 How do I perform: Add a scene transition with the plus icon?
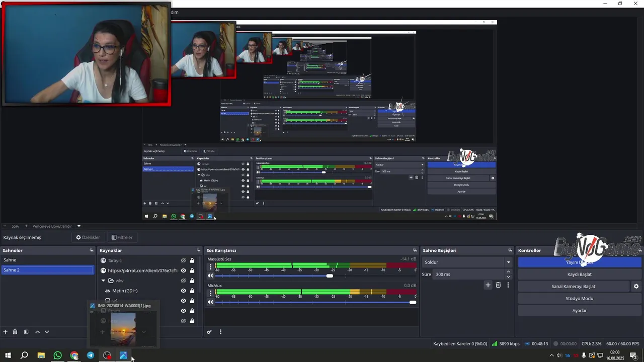click(488, 285)
